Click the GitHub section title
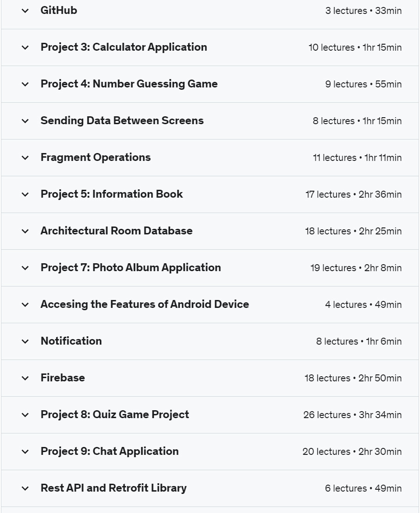Screen dimensions: 420x513 (x=59, y=11)
